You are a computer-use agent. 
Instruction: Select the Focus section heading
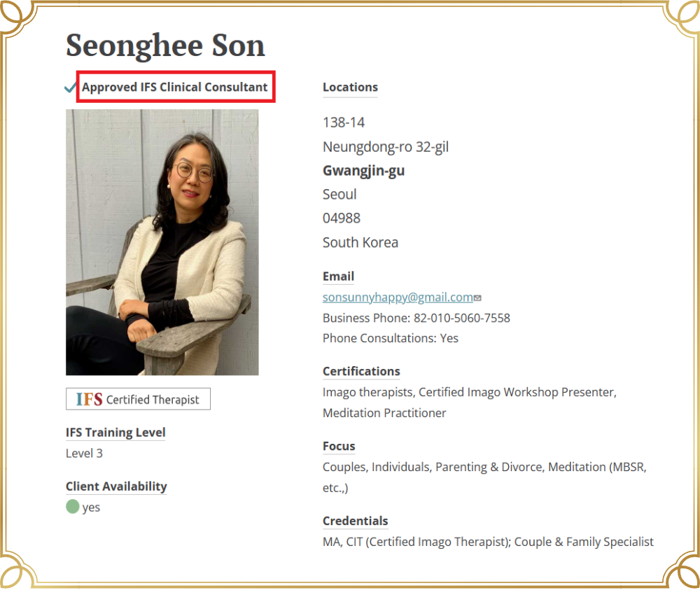339,447
